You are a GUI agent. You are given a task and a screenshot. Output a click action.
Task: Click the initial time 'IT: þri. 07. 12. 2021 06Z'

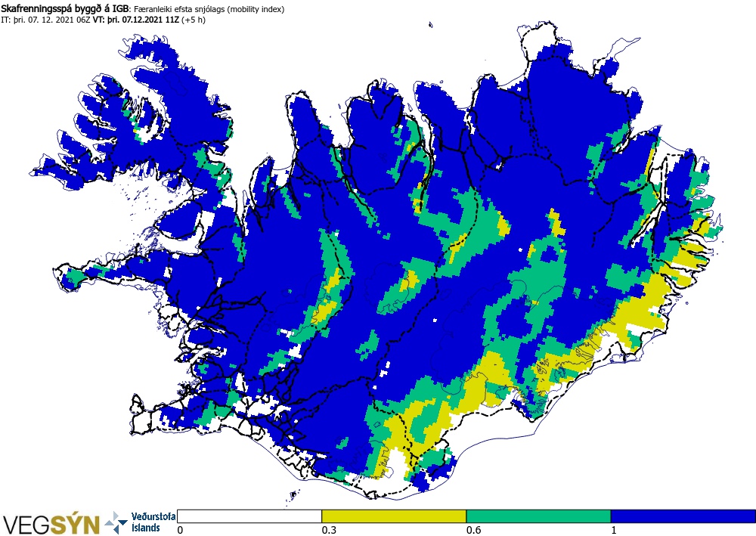pos(46,20)
